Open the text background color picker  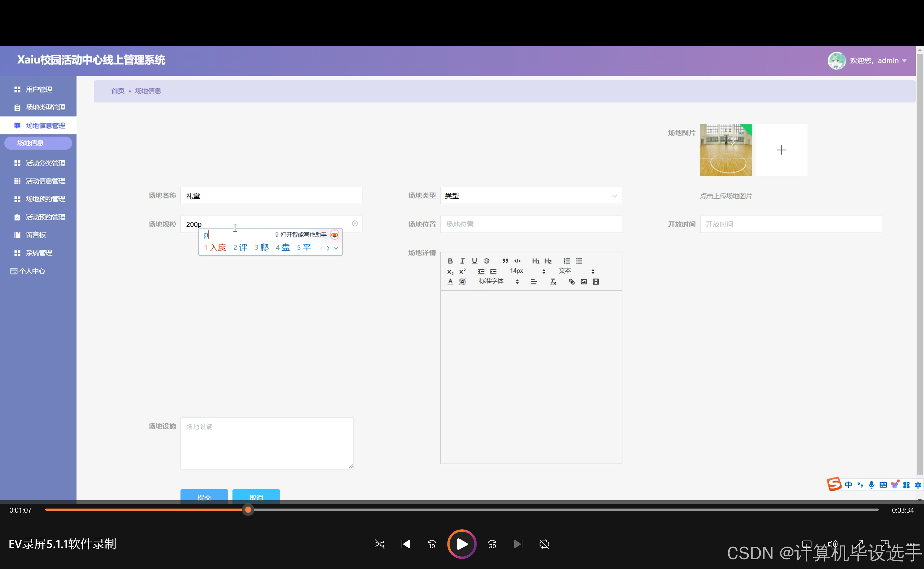click(462, 282)
